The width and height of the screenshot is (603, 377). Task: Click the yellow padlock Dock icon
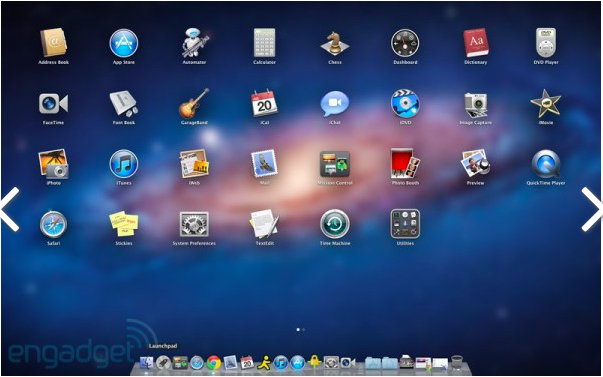[x=314, y=362]
